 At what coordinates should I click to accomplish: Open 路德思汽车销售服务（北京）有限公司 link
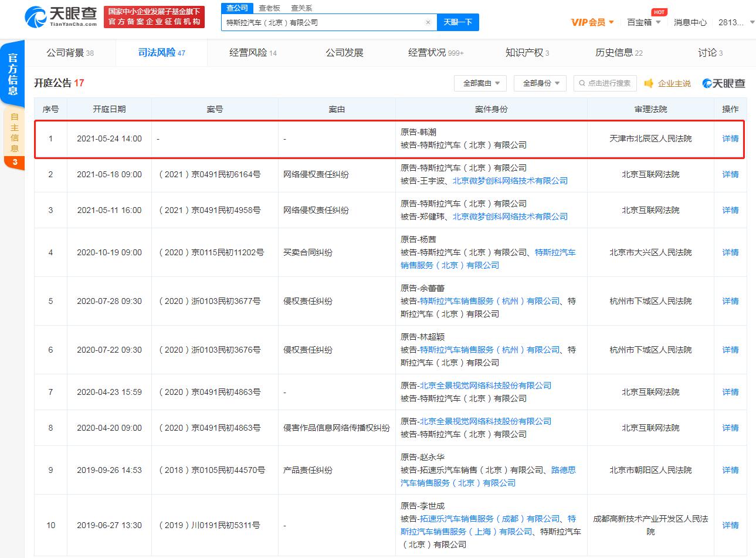coord(488,477)
